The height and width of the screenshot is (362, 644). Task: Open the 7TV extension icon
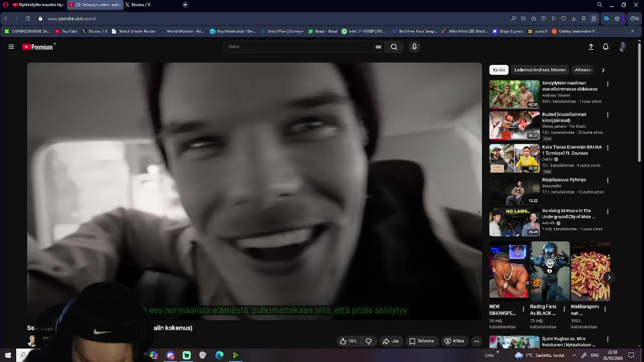point(606,19)
